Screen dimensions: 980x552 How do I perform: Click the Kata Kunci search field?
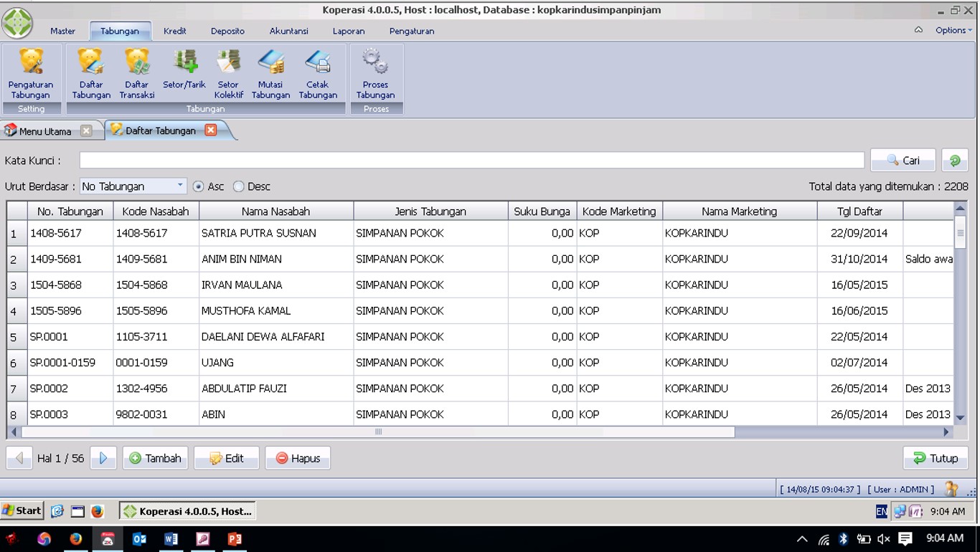[472, 161]
